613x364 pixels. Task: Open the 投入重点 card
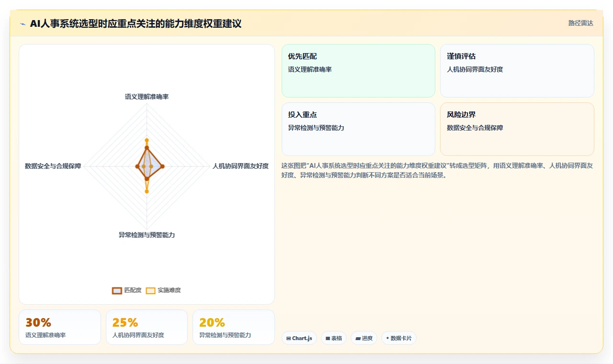click(358, 129)
